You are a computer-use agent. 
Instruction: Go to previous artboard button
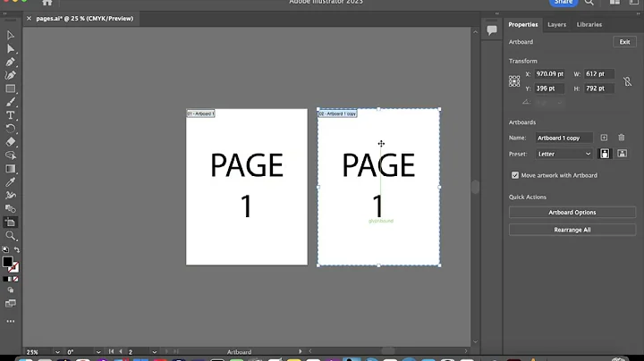point(121,351)
